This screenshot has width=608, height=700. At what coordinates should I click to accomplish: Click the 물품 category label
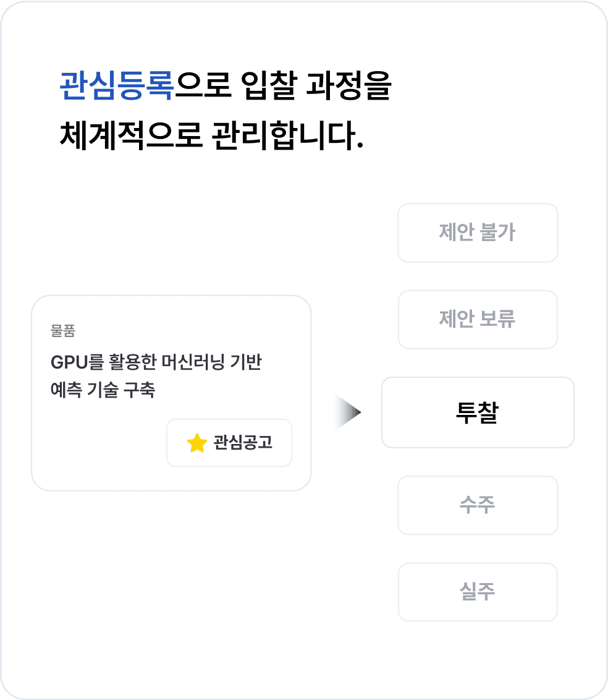pyautogui.click(x=63, y=331)
